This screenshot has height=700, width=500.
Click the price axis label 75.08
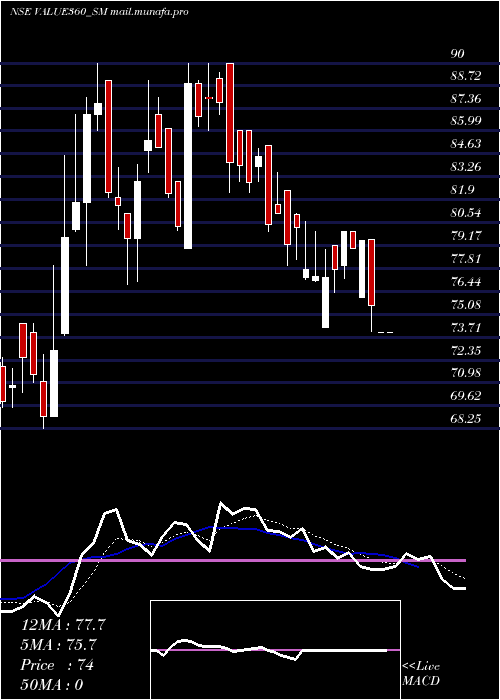466,305
